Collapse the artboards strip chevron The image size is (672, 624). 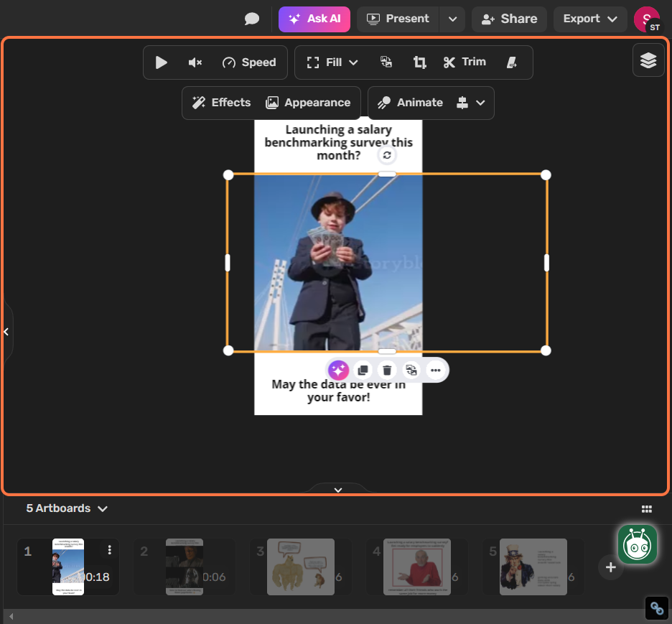coord(338,490)
